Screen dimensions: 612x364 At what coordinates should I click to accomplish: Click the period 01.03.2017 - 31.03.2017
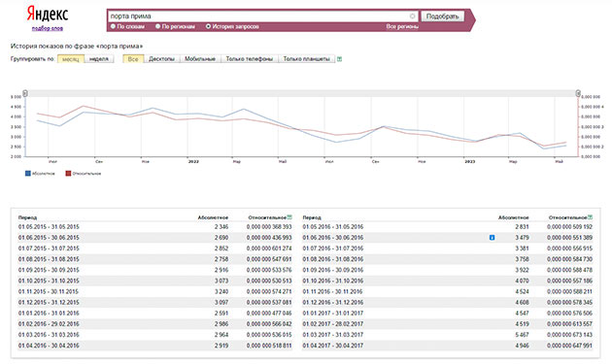point(333,334)
